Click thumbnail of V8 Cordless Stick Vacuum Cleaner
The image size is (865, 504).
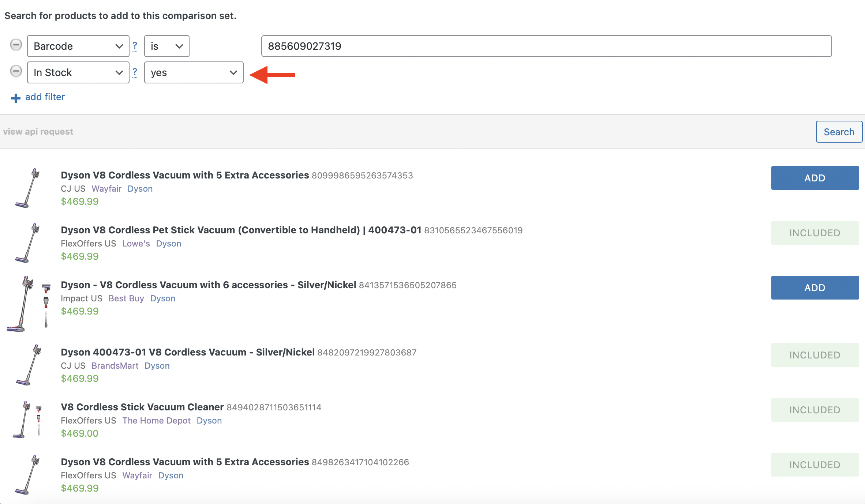[28, 420]
